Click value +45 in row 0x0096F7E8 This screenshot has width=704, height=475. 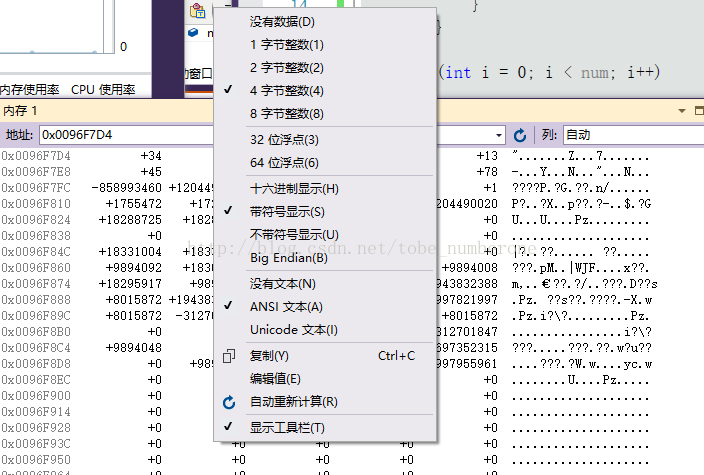151,172
